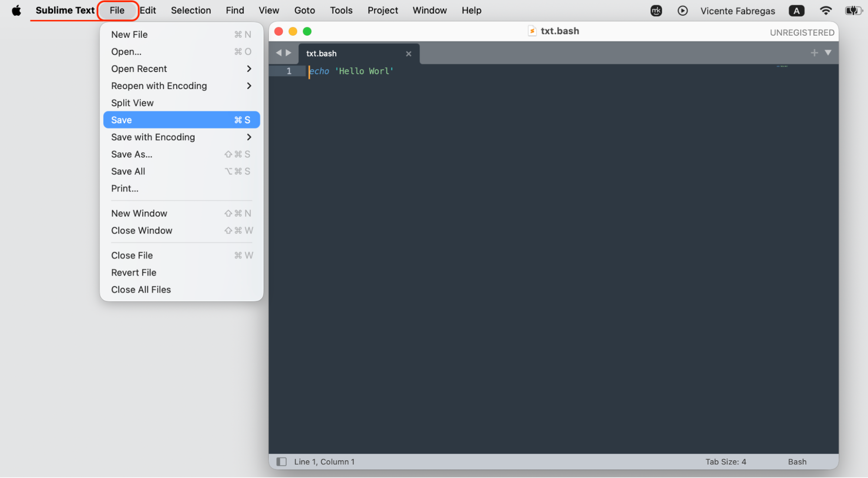Choose Save As... menu item

(x=182, y=154)
